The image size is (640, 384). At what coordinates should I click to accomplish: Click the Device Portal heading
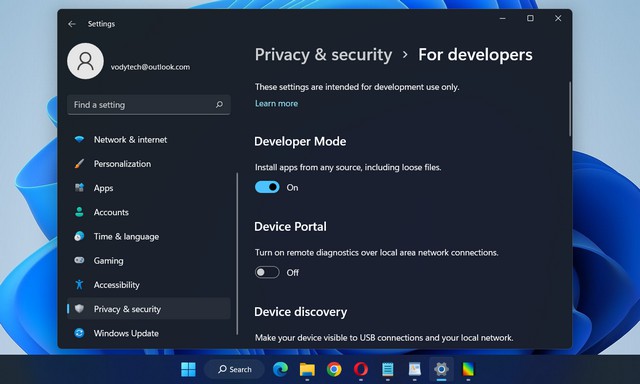(290, 226)
